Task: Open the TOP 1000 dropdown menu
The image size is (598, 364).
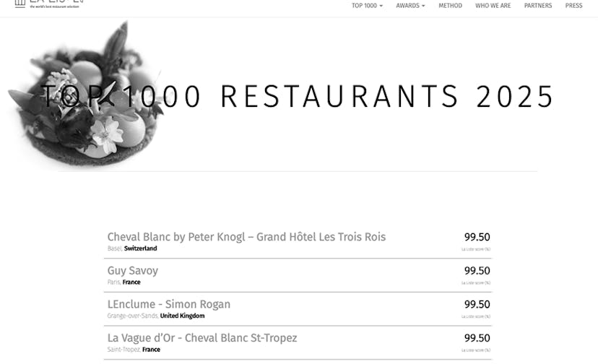Action: tap(367, 6)
